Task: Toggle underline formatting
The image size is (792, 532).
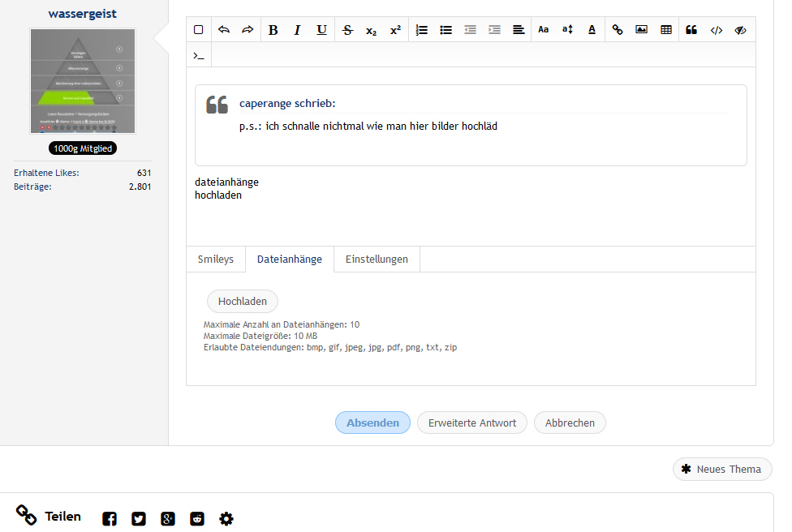Action: [x=321, y=30]
